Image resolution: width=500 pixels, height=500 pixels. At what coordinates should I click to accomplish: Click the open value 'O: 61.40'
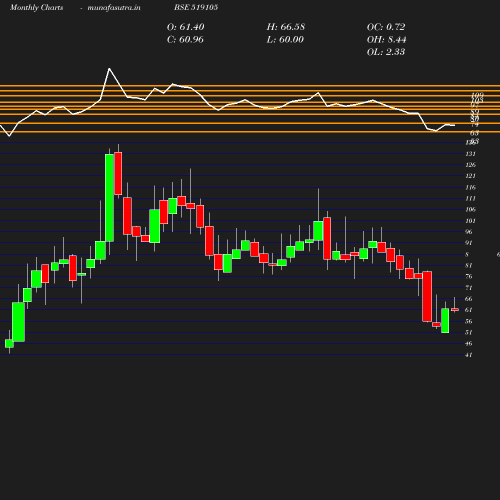[x=185, y=27]
